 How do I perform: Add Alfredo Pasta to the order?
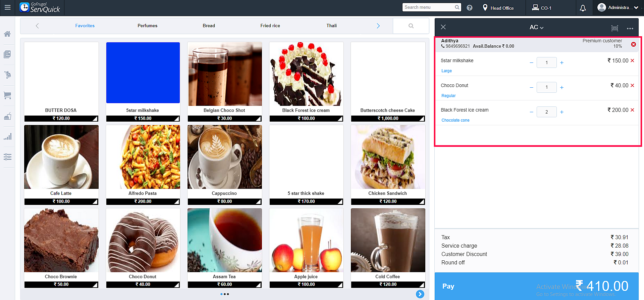click(143, 165)
